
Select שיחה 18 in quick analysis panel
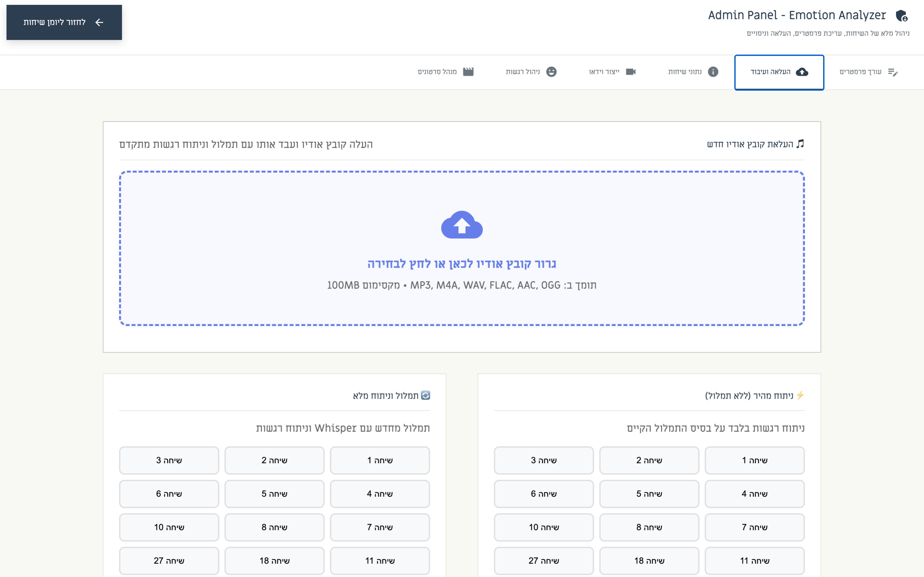[x=649, y=561]
